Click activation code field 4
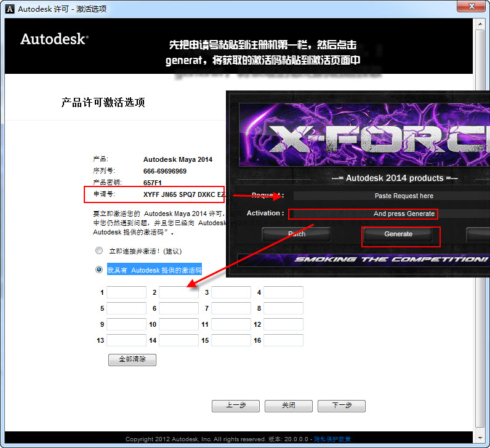This screenshot has height=448, width=490. [x=283, y=292]
